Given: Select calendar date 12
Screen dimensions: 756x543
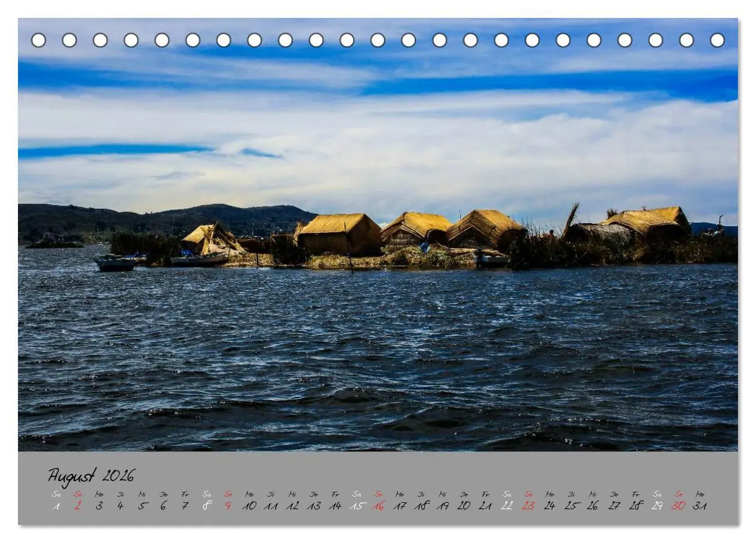Looking at the screenshot, I should click(292, 506).
